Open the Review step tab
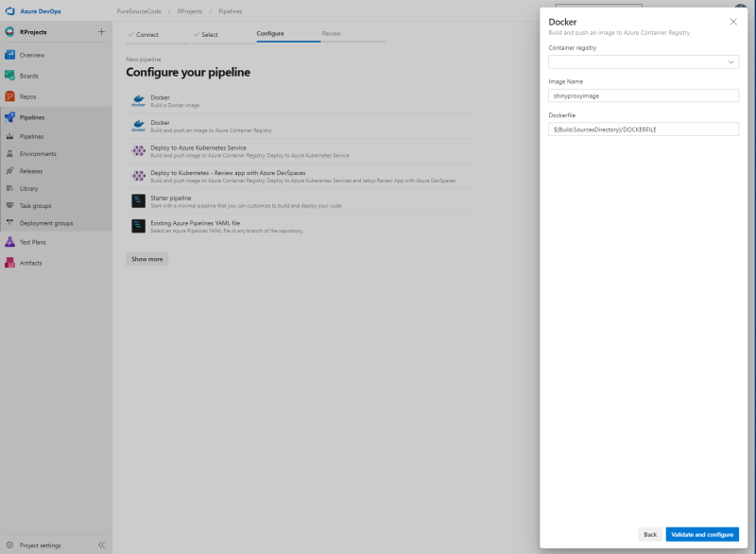 click(x=353, y=34)
